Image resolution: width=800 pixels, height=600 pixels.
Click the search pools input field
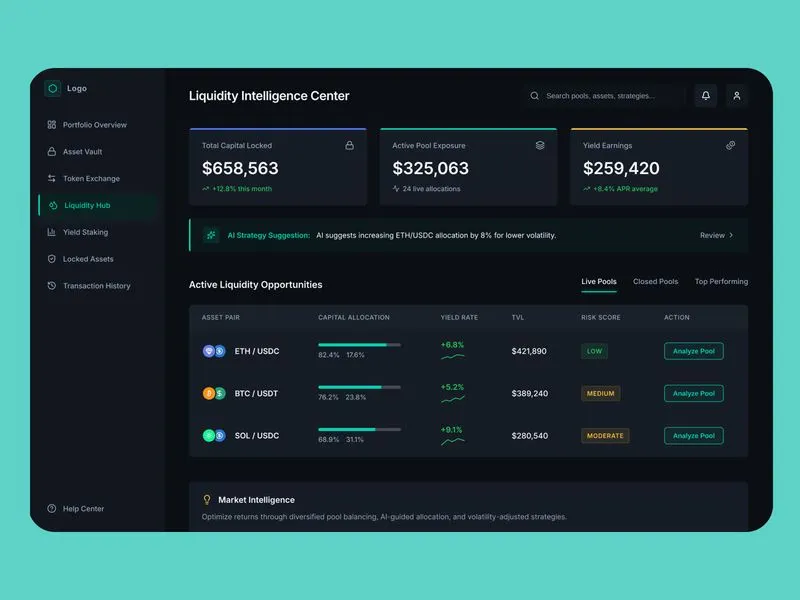point(605,95)
